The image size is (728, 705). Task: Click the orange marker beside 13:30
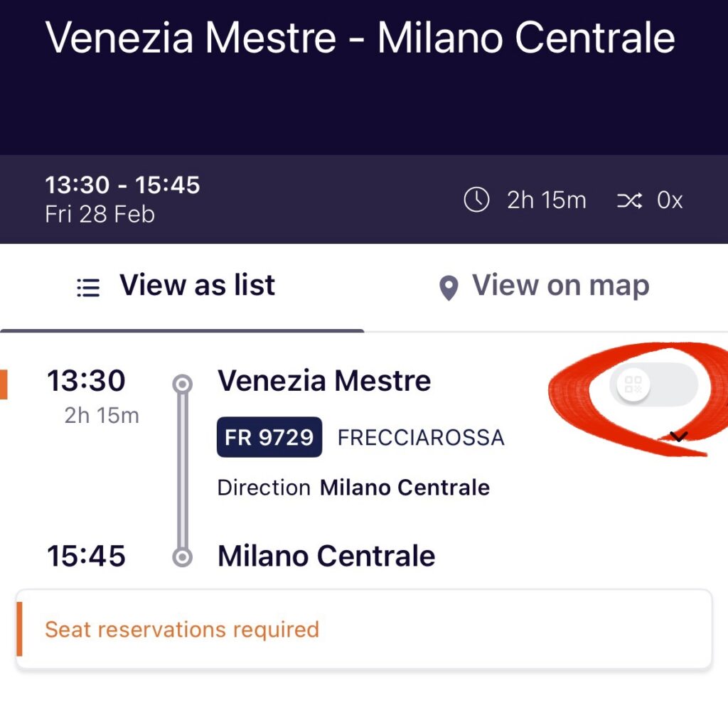click(x=4, y=384)
